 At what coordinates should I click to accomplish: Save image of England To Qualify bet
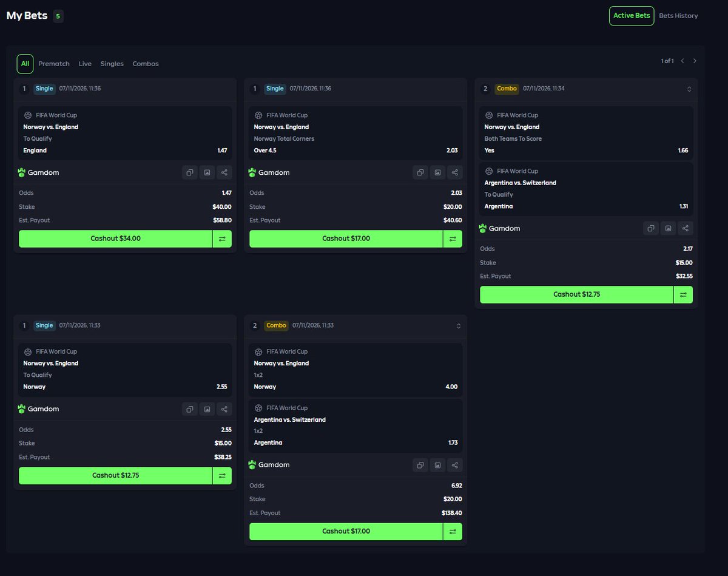[x=207, y=172]
